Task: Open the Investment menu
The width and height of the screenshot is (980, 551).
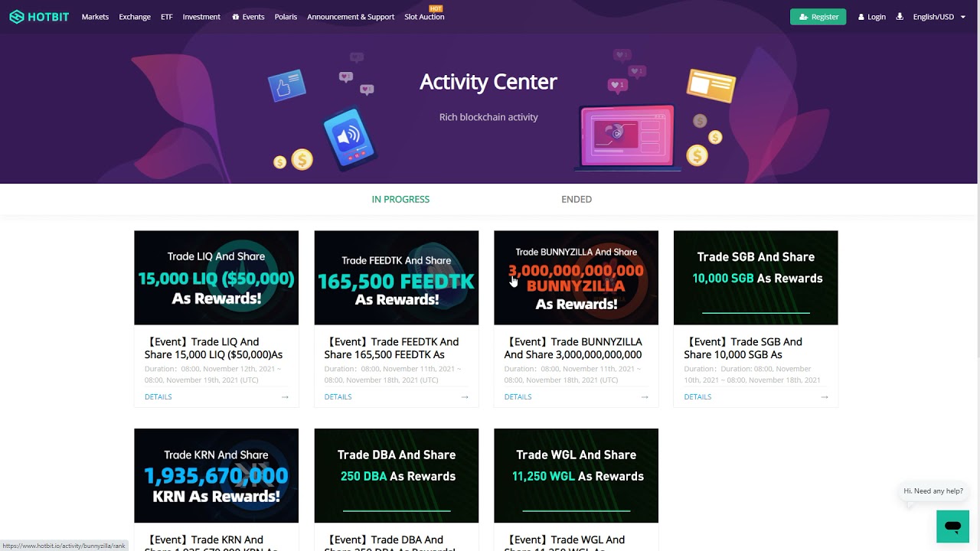Action: click(x=201, y=17)
